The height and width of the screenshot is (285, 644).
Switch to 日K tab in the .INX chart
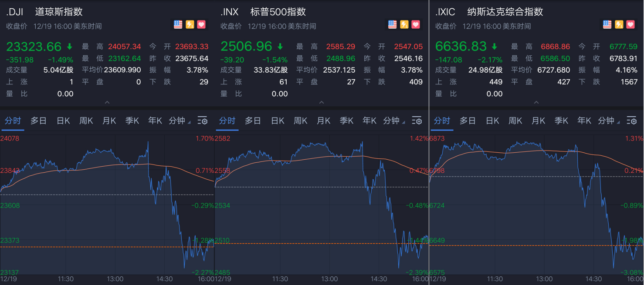point(278,121)
